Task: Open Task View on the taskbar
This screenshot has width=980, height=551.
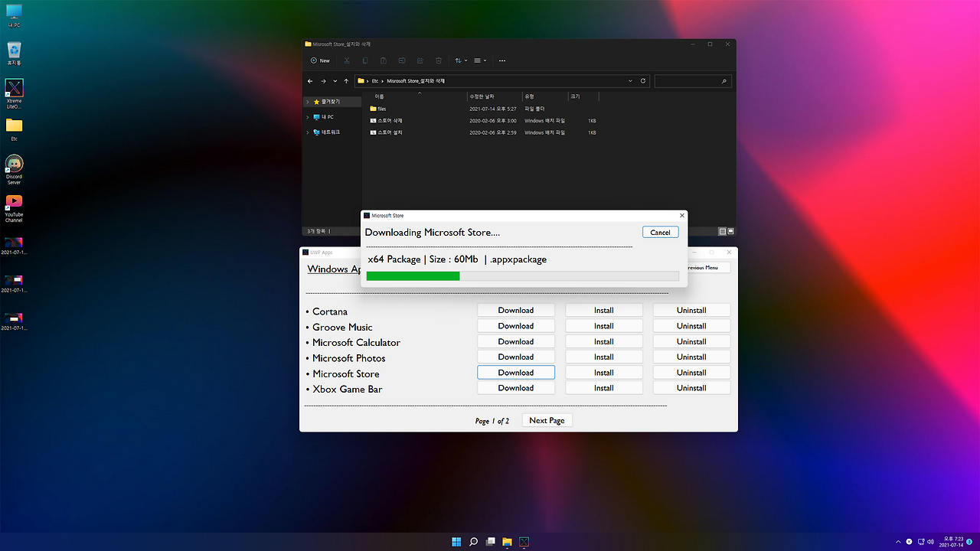Action: click(x=491, y=542)
